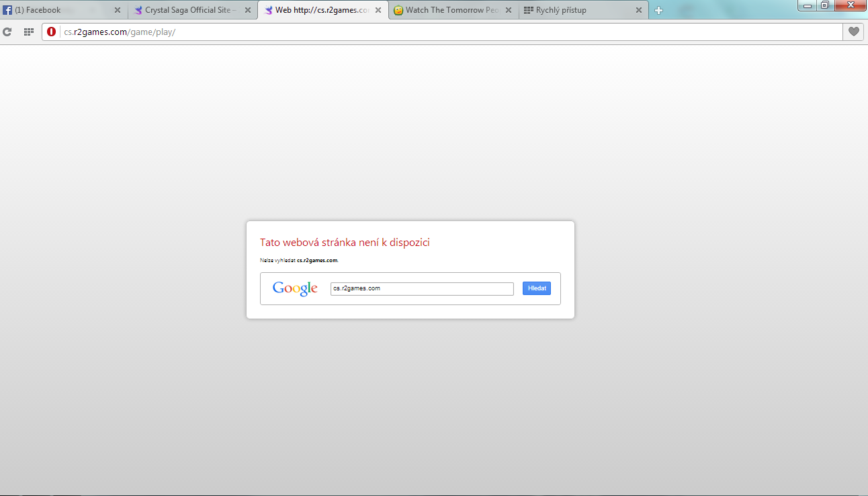Close the active cs.r2games tab
868x496 pixels.
pos(378,10)
